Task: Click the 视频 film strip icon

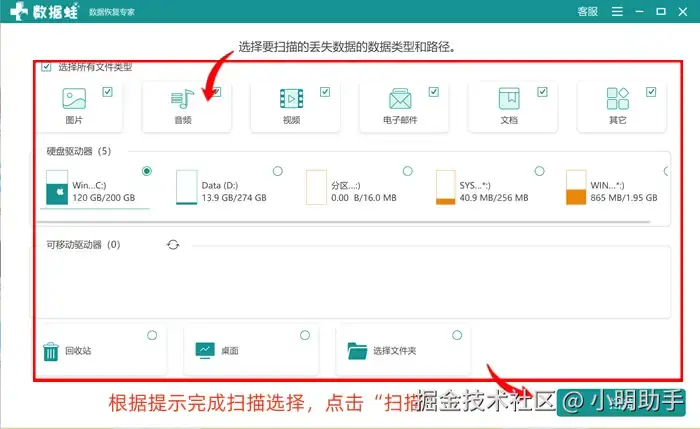Action: pyautogui.click(x=292, y=99)
